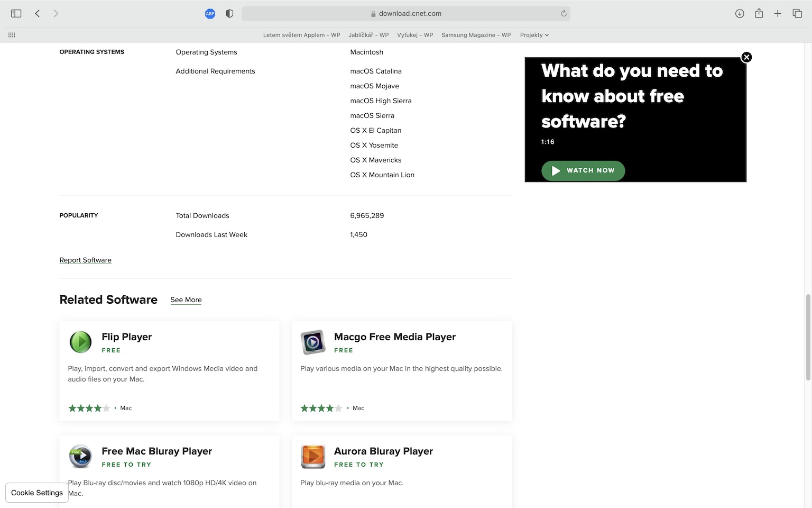Click the page vertical scrollbar thumb
The image size is (812, 508).
click(808, 337)
